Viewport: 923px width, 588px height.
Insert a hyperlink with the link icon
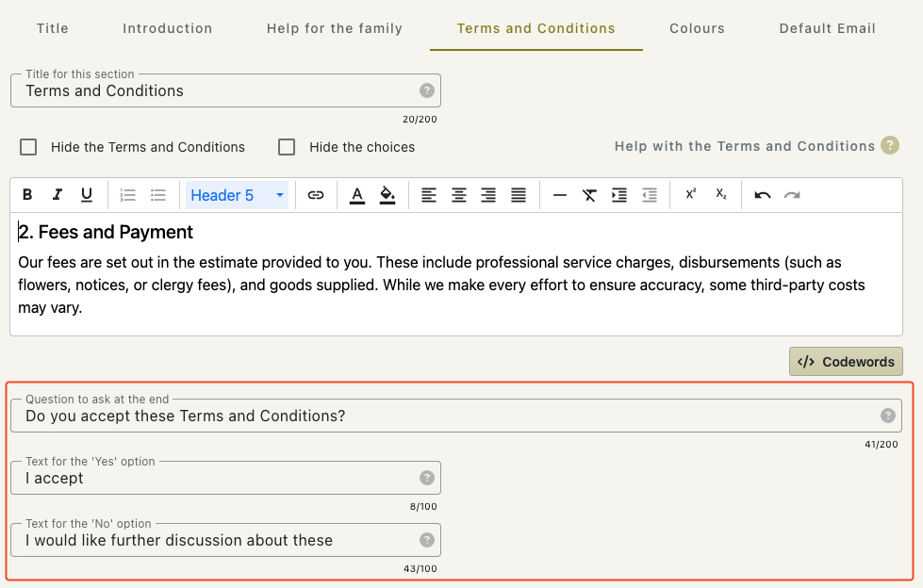pyautogui.click(x=316, y=195)
